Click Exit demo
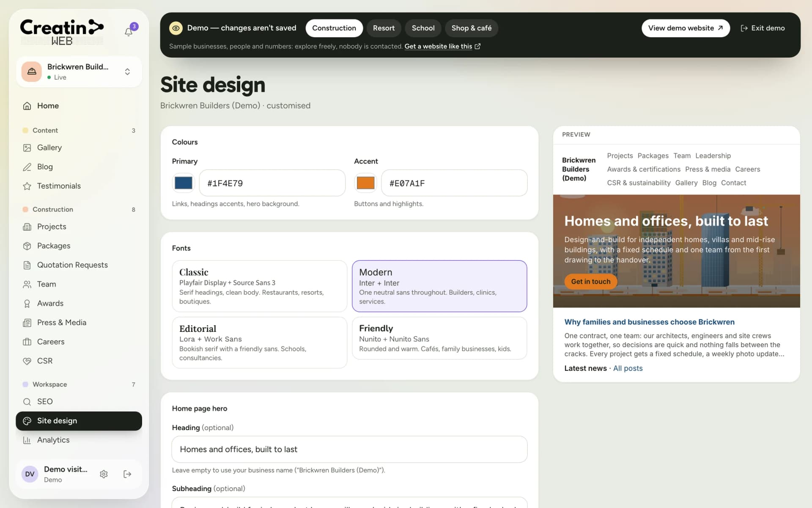 (x=763, y=28)
